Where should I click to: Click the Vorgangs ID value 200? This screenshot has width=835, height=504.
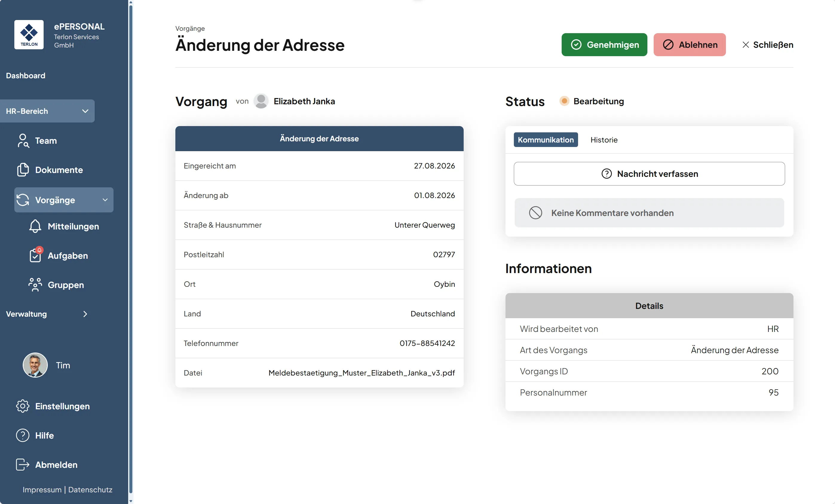tap(770, 371)
